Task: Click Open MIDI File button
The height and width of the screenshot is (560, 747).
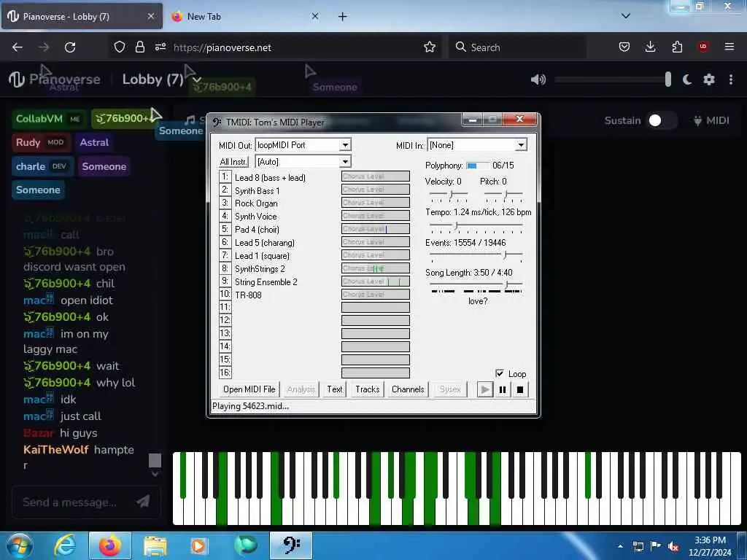Action: 249,389
